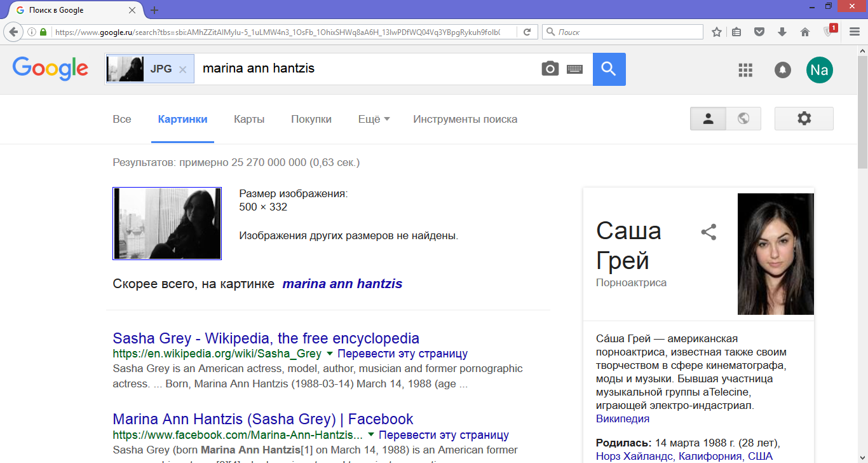The width and height of the screenshot is (868, 463).
Task: Share the Саша Грей knowledge panel
Action: point(709,232)
